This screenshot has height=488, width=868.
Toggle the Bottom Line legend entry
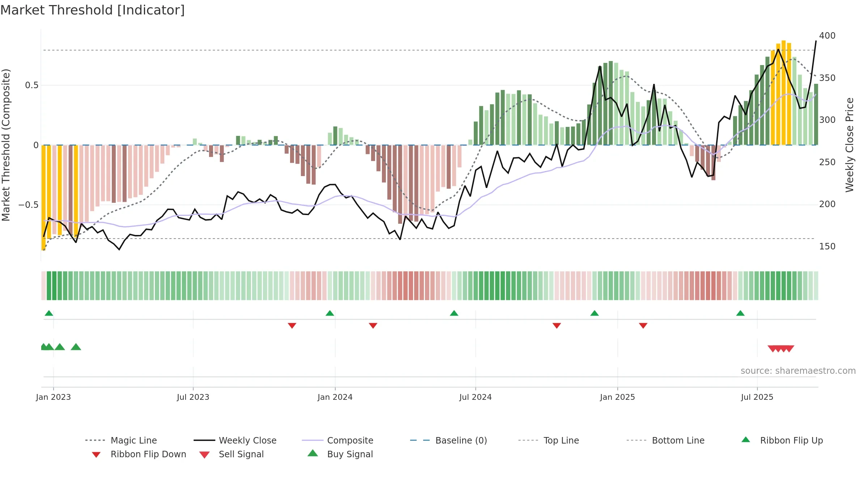coord(665,440)
